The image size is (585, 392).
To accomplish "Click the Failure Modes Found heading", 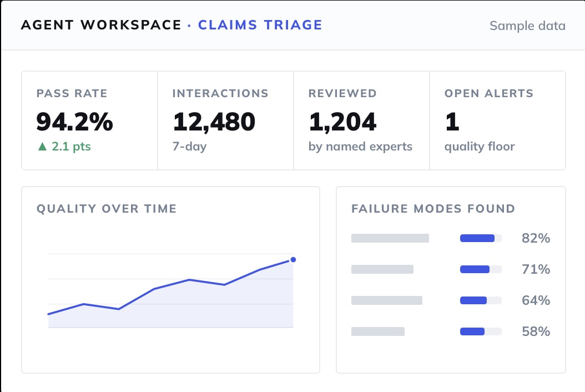I will 433,209.
